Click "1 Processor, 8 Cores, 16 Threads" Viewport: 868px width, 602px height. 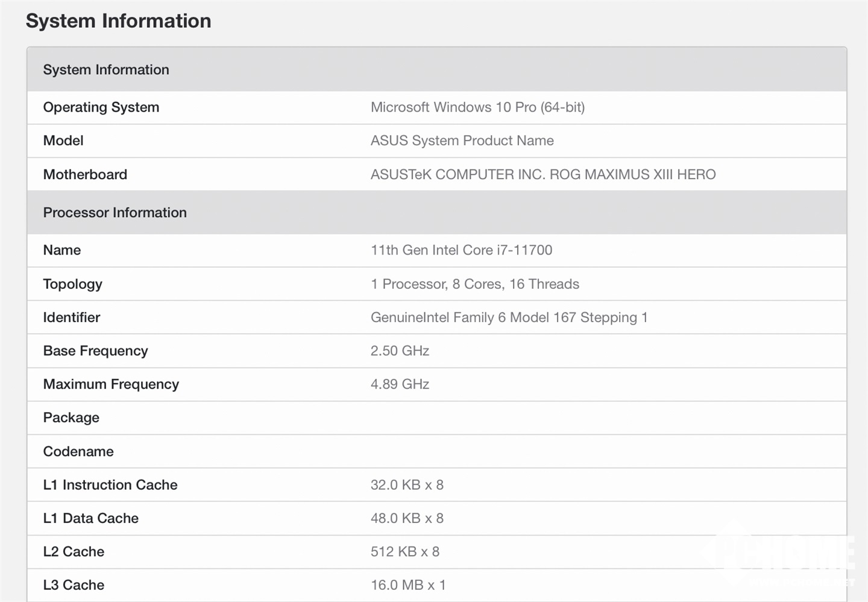tap(475, 284)
